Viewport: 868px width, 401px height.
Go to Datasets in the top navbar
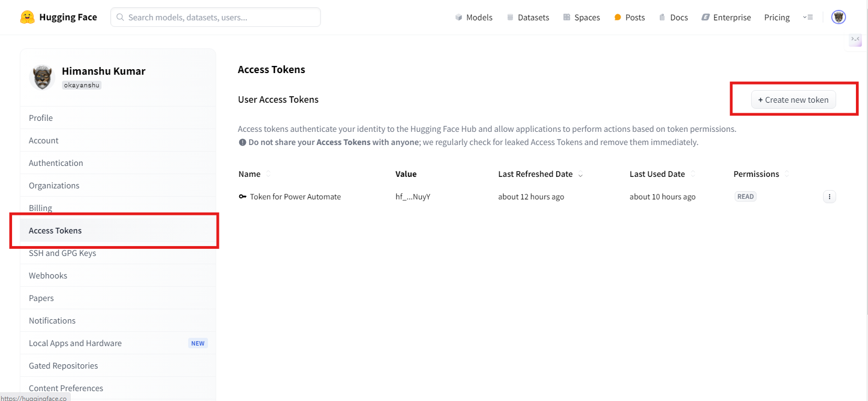click(528, 18)
